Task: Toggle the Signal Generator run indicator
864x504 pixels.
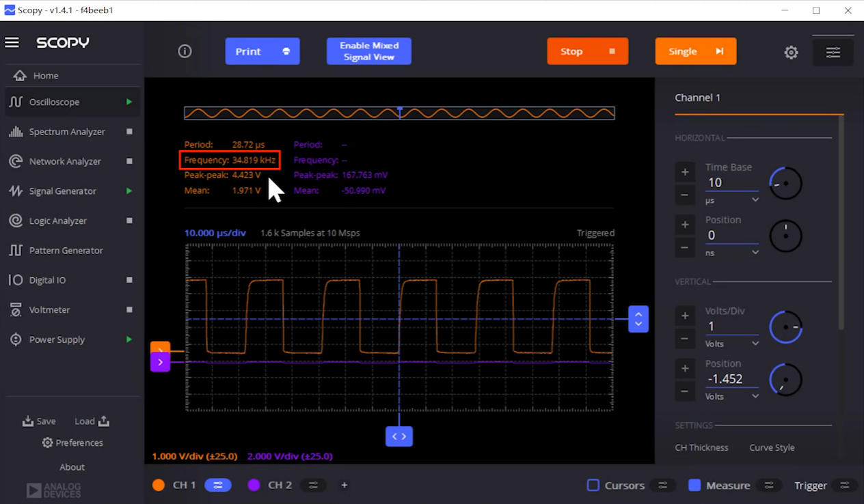Action: coord(129,191)
